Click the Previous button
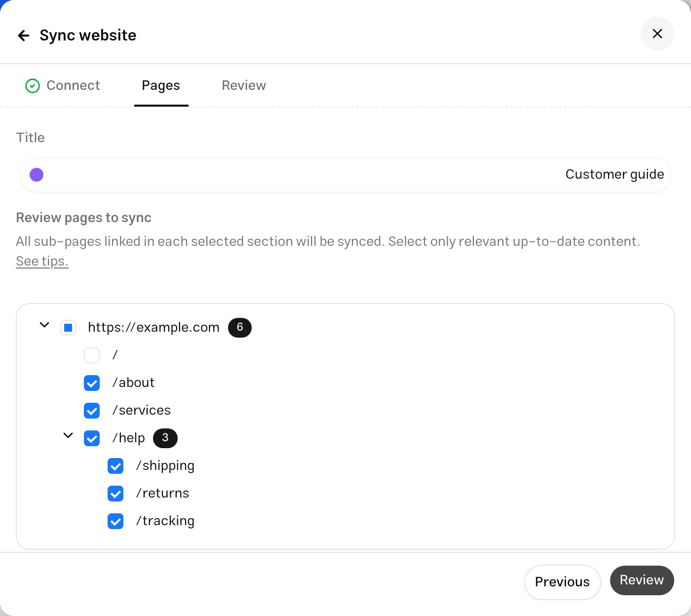 [x=562, y=582]
